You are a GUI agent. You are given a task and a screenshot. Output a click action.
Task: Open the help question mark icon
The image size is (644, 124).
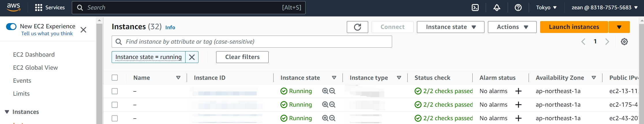pyautogui.click(x=518, y=8)
